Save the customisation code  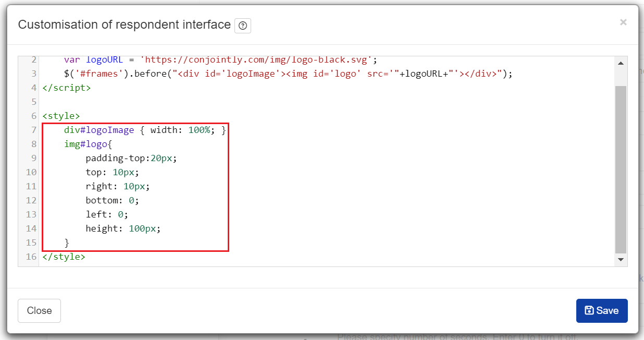point(602,311)
